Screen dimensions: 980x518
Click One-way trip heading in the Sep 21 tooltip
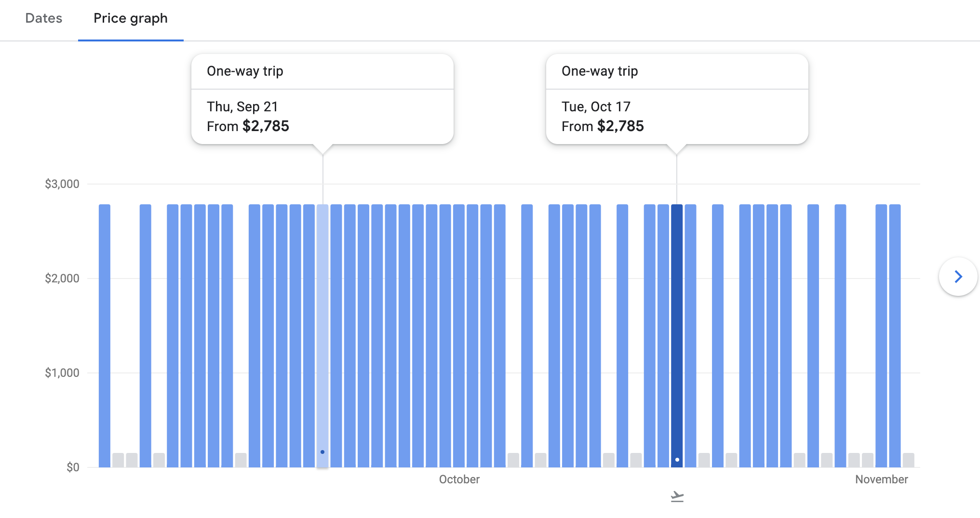pos(245,71)
